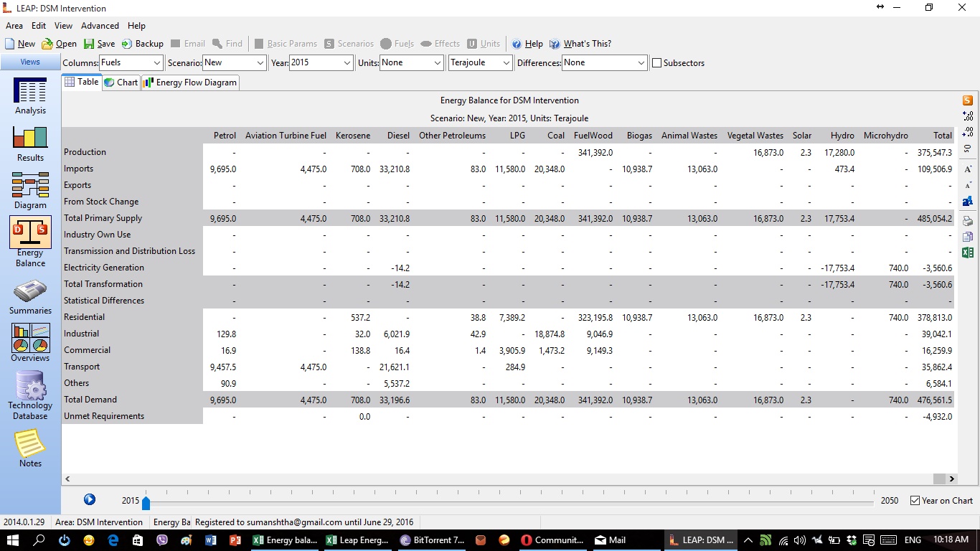This screenshot has width=980, height=551.
Task: Open the Summaries view
Action: [x=30, y=296]
